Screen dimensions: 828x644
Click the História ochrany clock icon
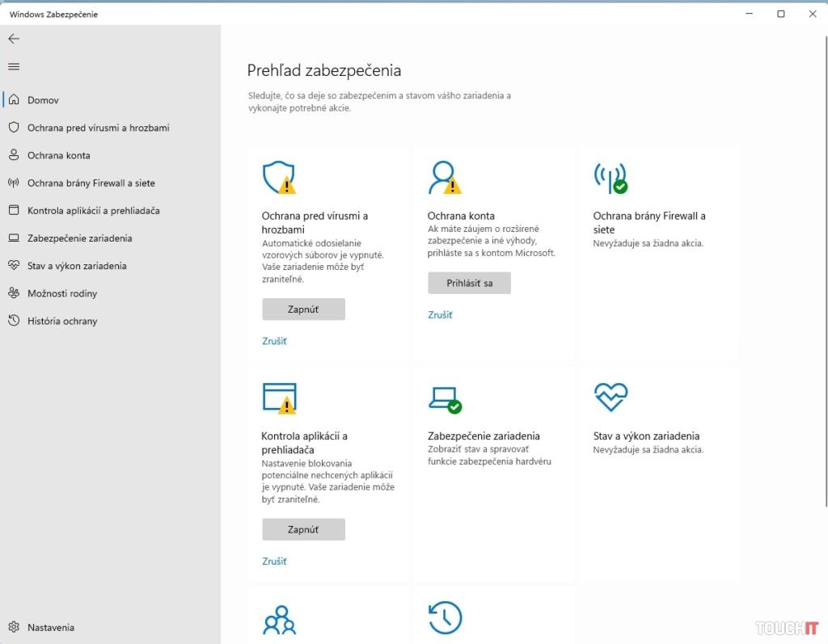coord(445,619)
